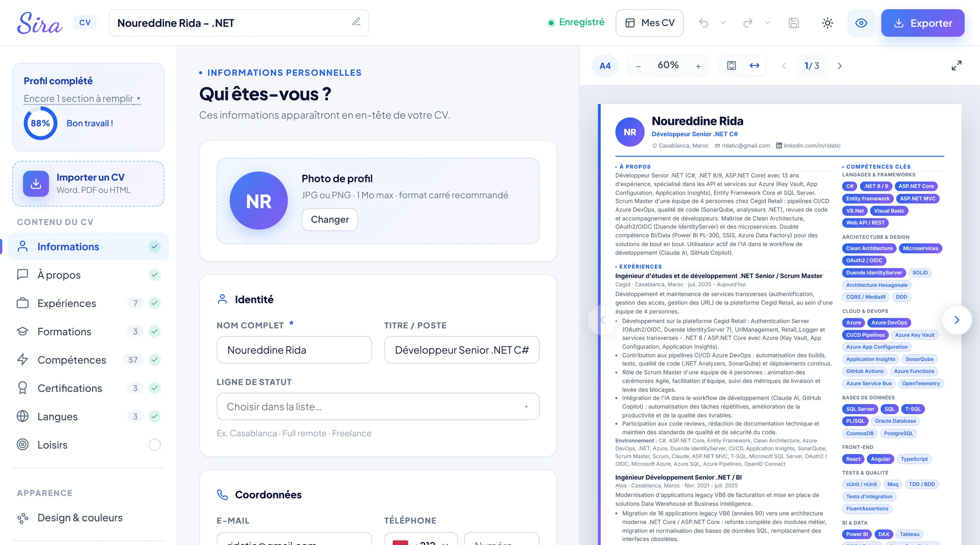Click the Changer photo button
Viewport: 980px width, 545px height.
[x=330, y=220]
